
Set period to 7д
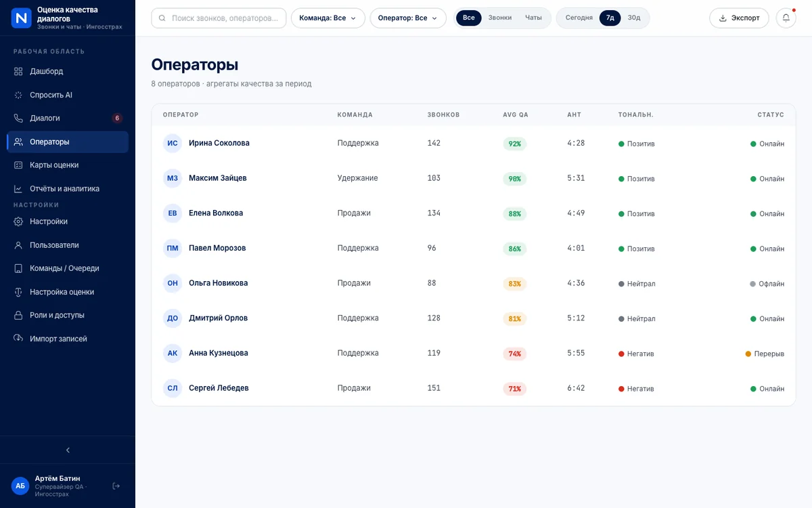pyautogui.click(x=610, y=18)
